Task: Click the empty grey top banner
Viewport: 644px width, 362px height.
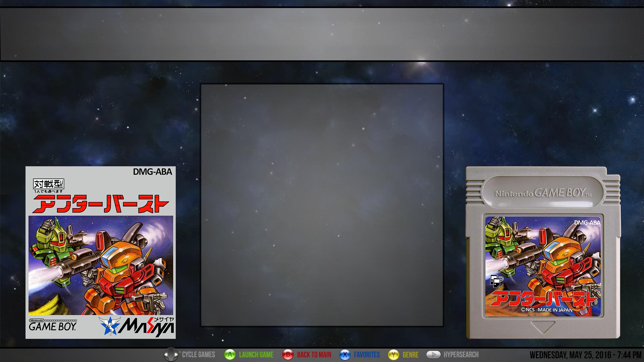Action: [322, 34]
